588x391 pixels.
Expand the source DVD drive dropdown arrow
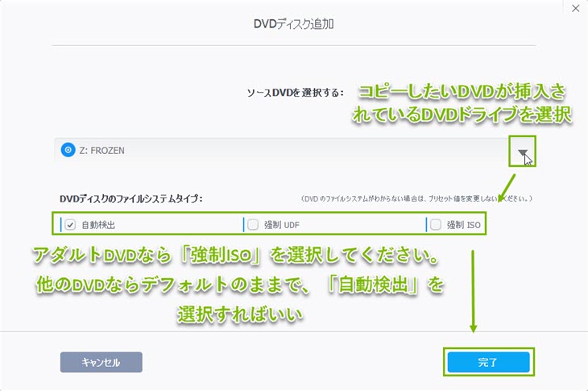[523, 152]
